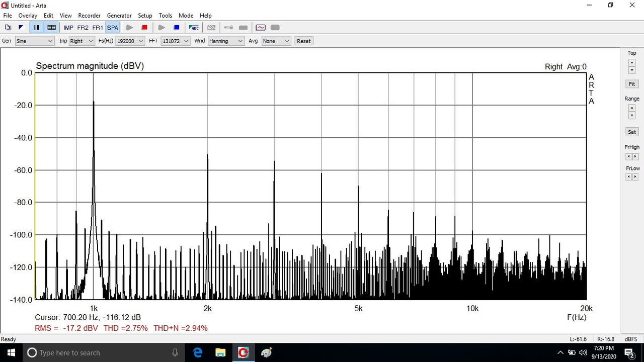644x362 pixels.
Task: Decrease Top with the down arrow
Action: [x=632, y=70]
